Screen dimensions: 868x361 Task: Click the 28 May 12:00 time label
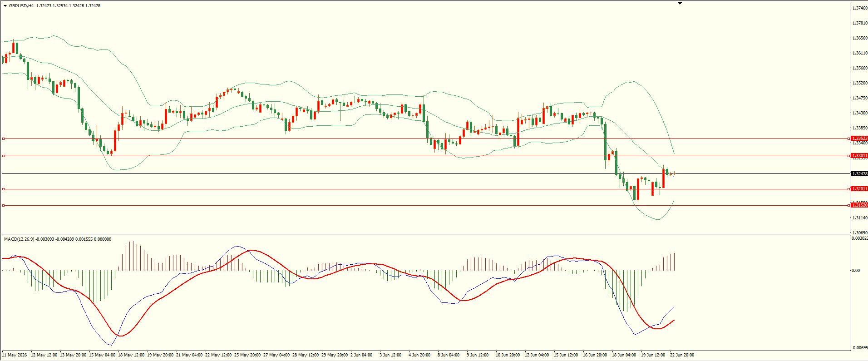(x=306, y=355)
